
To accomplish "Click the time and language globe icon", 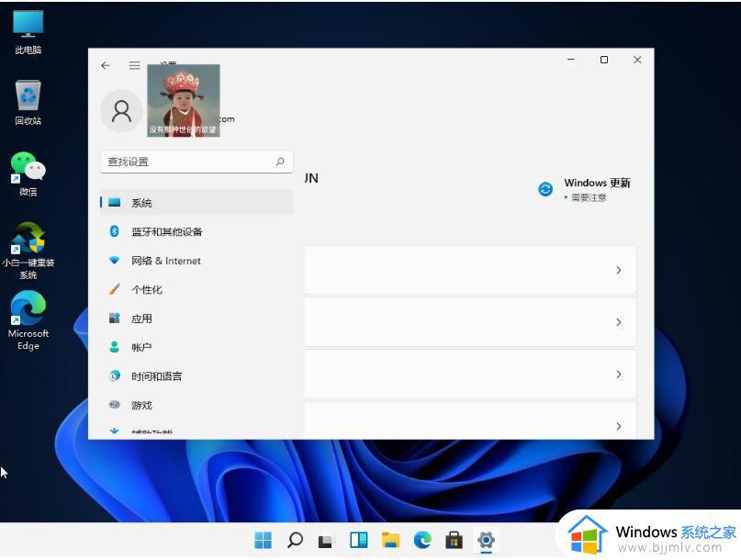I will pyautogui.click(x=115, y=376).
